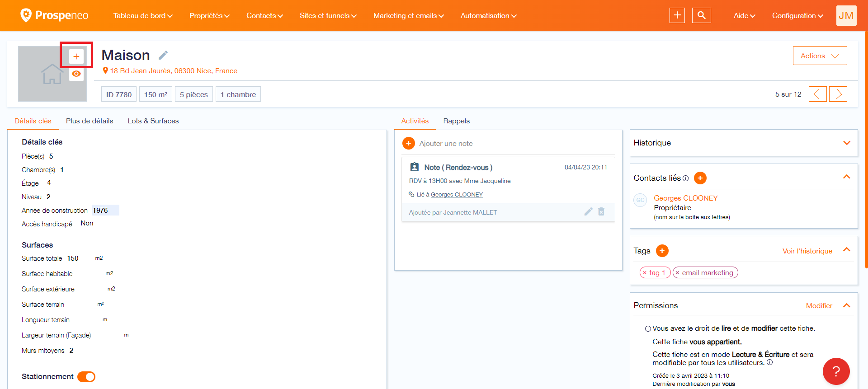The height and width of the screenshot is (389, 868).
Task: Remove the 'email marketing' tag
Action: coord(677,273)
